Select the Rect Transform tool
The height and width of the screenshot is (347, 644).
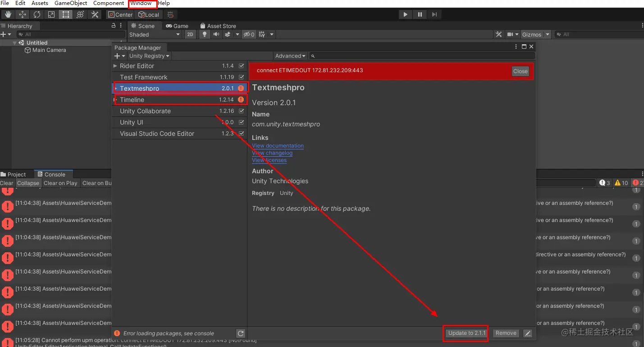coord(66,14)
